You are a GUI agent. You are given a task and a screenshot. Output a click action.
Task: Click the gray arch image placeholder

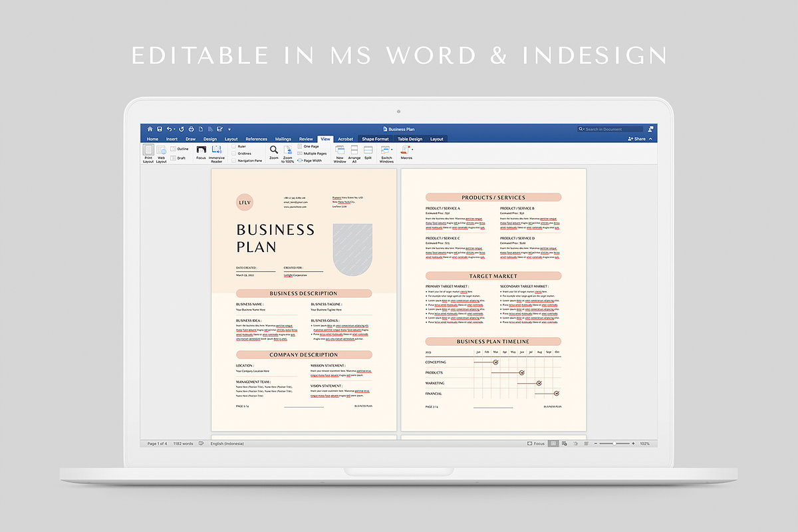click(x=352, y=249)
